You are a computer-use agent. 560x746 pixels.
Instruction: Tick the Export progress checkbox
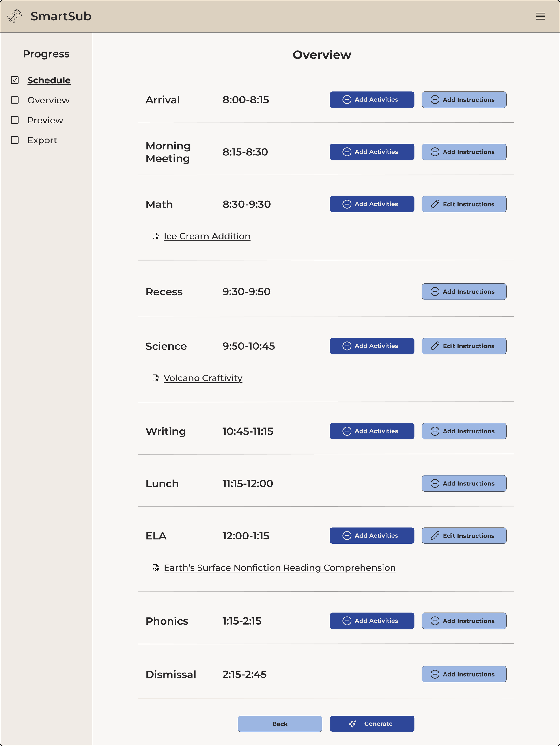(15, 140)
